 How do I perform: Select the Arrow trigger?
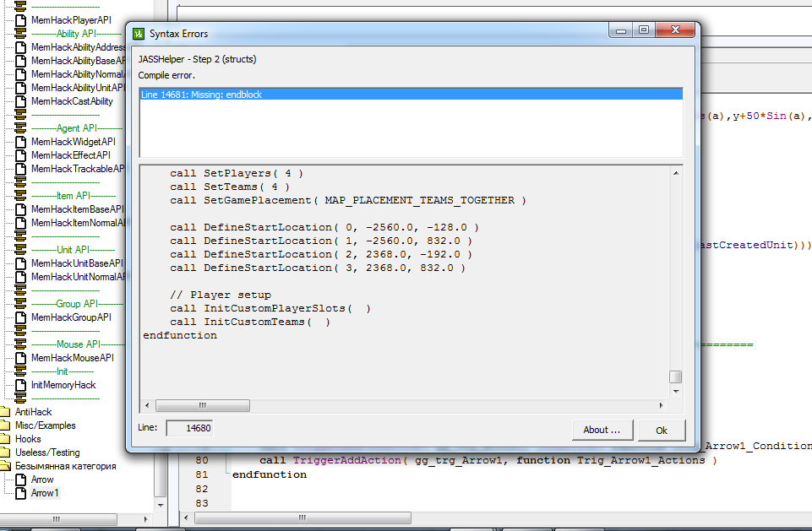pyautogui.click(x=42, y=480)
